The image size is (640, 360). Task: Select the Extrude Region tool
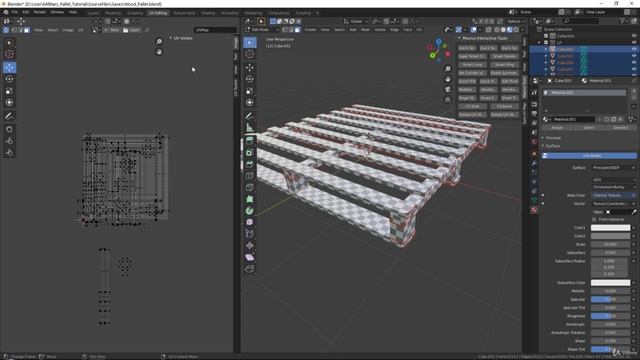pos(250,141)
